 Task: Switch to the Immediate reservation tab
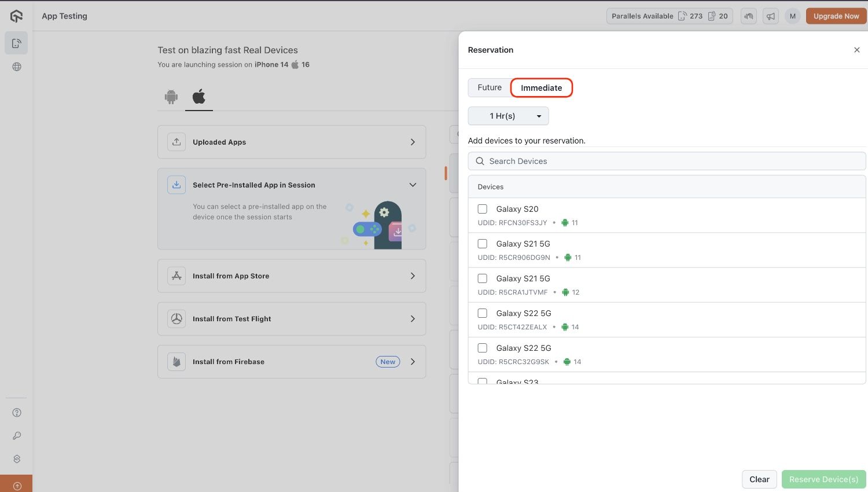coord(541,88)
